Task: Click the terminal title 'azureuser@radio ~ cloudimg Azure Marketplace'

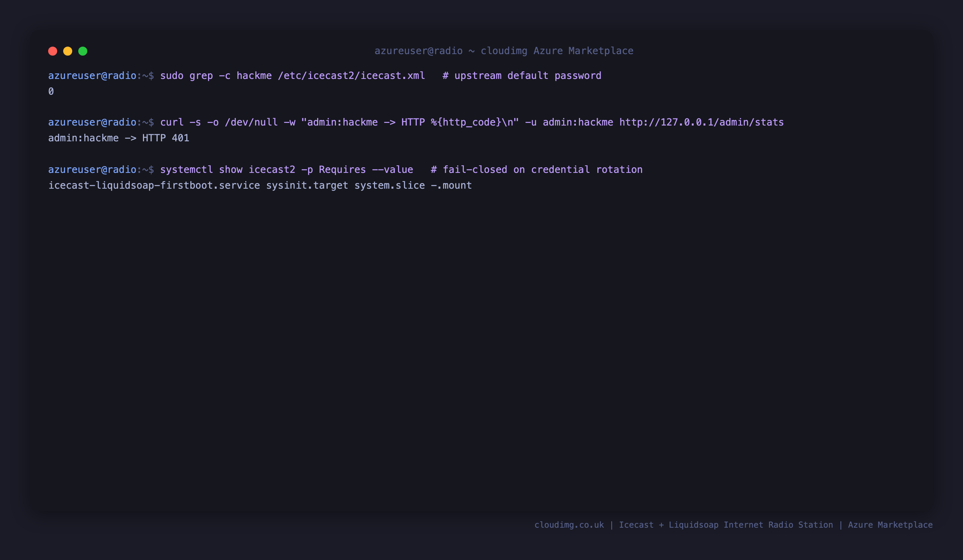Action: tap(504, 51)
